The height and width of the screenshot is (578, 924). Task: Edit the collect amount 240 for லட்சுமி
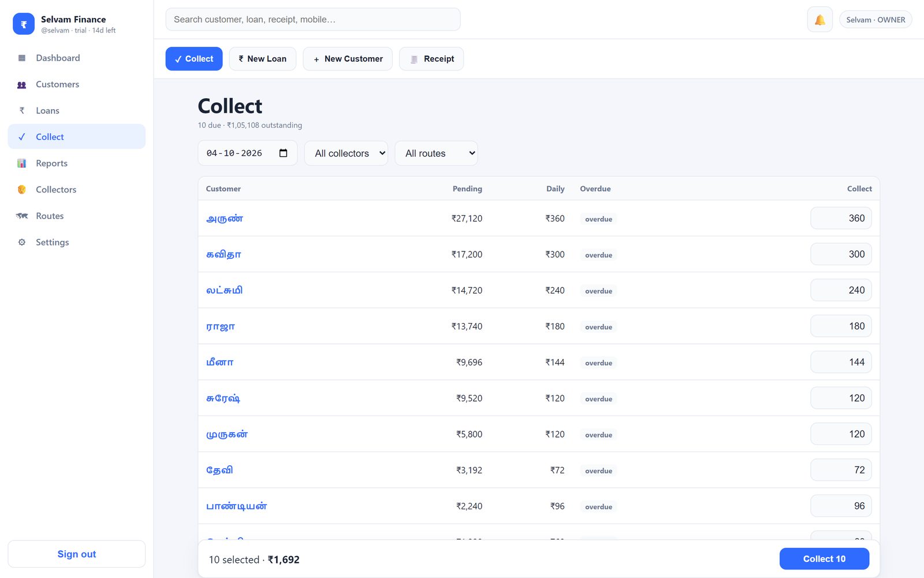click(841, 290)
